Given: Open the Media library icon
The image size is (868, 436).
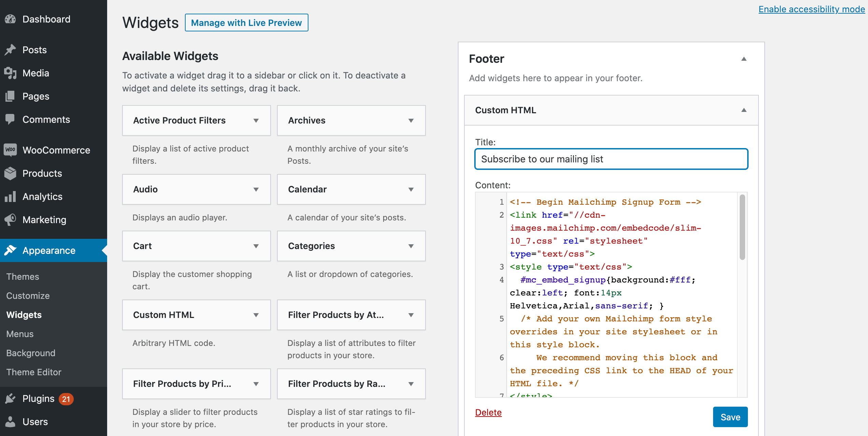Looking at the screenshot, I should 10,73.
